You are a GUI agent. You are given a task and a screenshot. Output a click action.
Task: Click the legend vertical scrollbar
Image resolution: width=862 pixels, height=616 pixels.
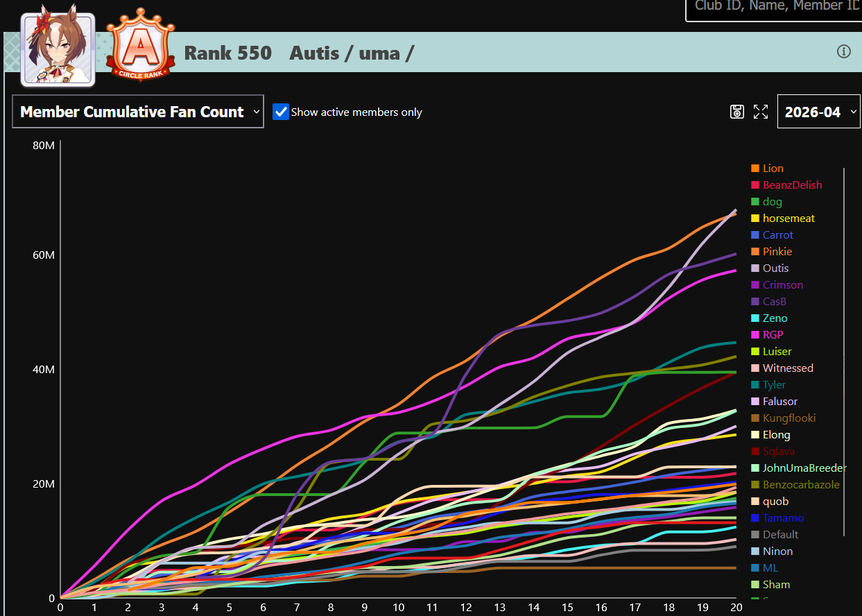pyautogui.click(x=844, y=352)
